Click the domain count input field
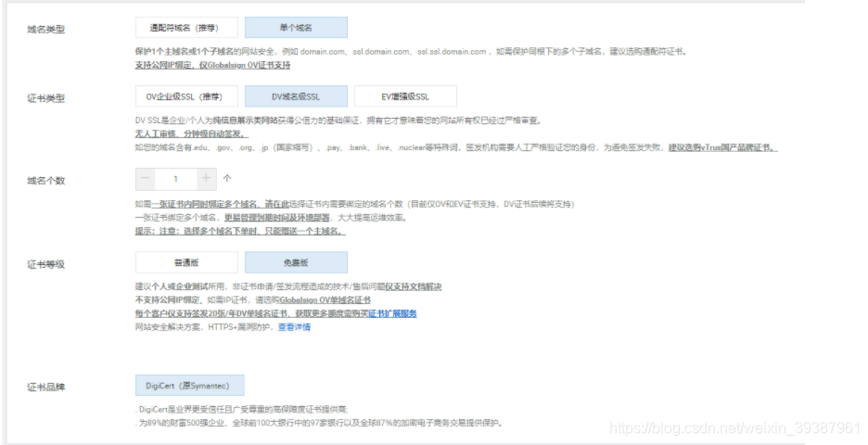868x445 pixels. point(176,178)
